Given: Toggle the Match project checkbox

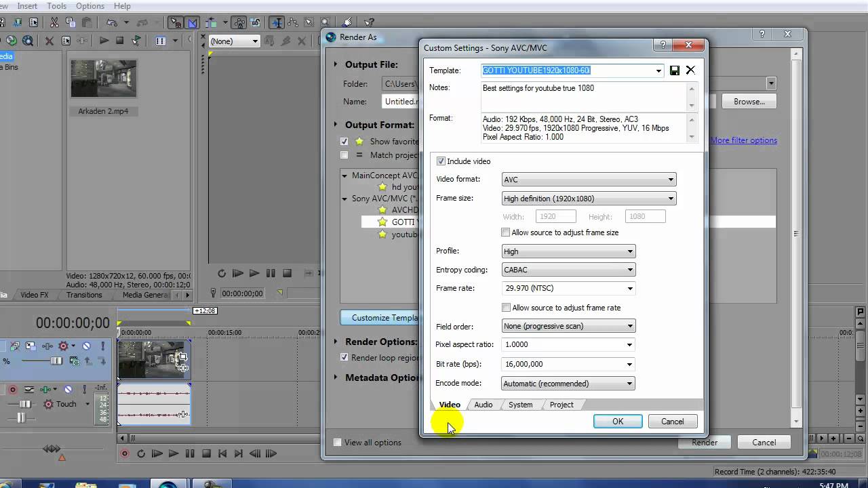Looking at the screenshot, I should click(x=344, y=155).
